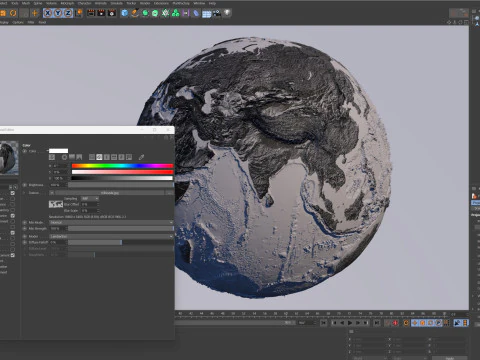Open the MoGraph cloner icon
Image resolution: width=480 pixels, height=360 pixels.
[x=176, y=13]
